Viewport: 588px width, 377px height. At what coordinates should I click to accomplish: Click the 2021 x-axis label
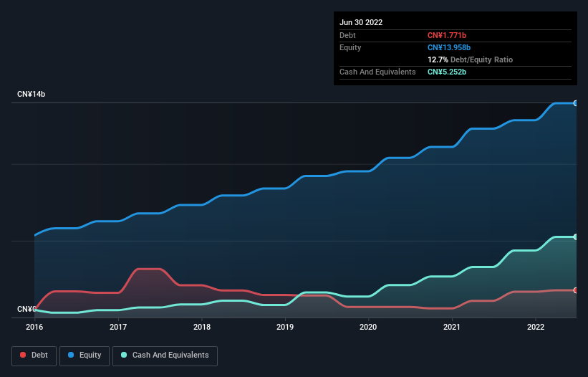(452, 327)
